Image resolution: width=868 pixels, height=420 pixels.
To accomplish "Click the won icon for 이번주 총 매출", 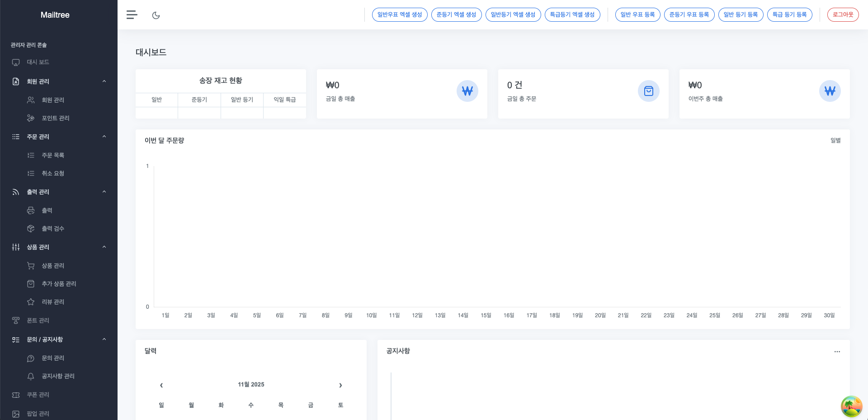I will click(830, 91).
